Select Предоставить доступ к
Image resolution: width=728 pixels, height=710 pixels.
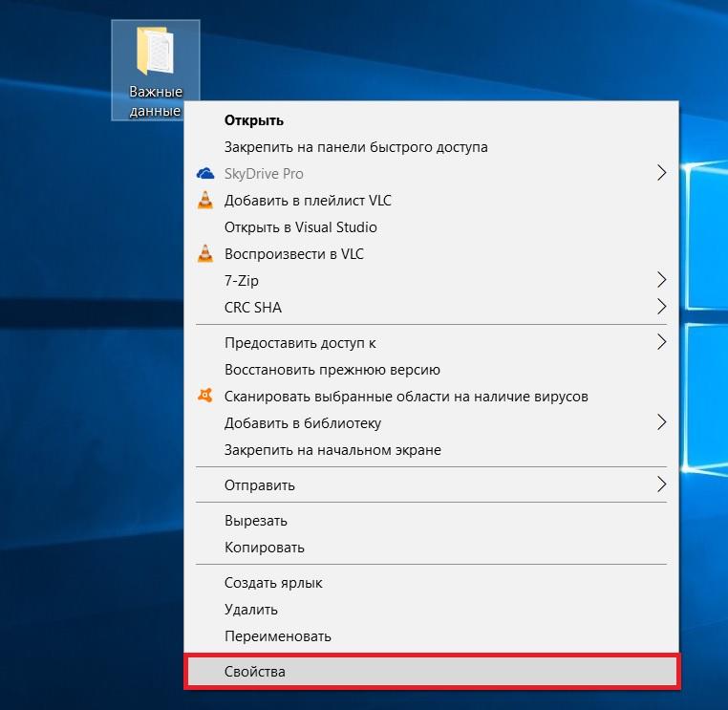(431, 343)
